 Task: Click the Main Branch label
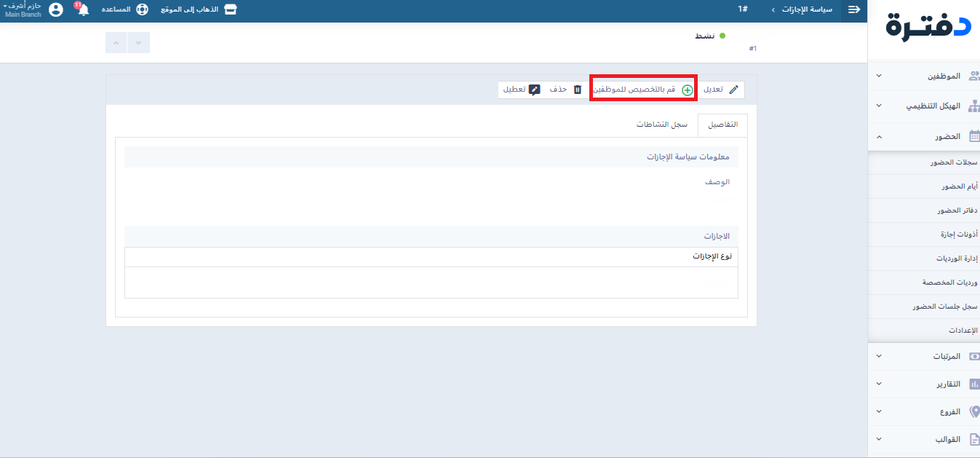pos(23,15)
